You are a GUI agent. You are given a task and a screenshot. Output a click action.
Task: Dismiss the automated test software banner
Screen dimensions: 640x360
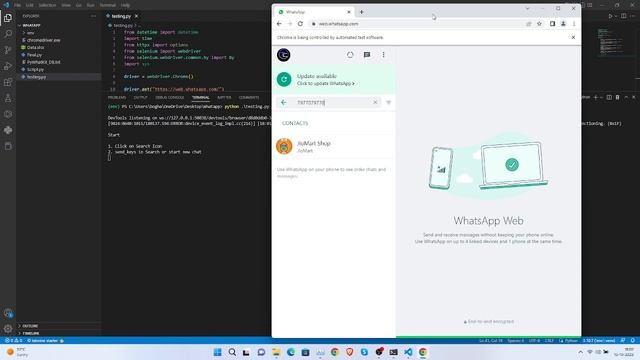pyautogui.click(x=573, y=37)
